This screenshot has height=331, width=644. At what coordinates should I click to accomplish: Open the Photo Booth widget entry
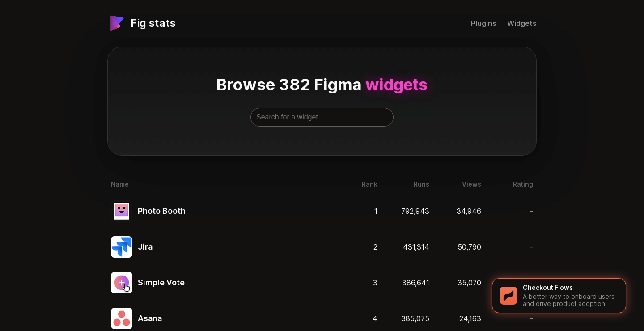point(161,211)
